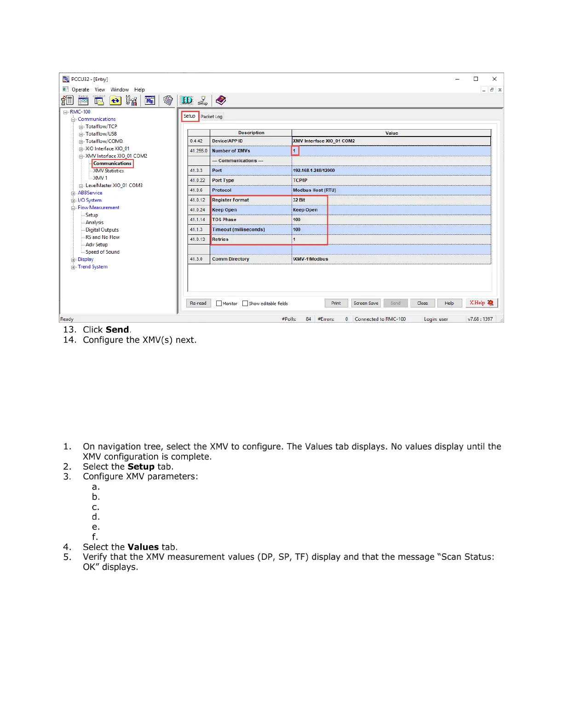The width and height of the screenshot is (563, 728).
Task: Click the Collect data toolbar icon
Action: point(99,100)
